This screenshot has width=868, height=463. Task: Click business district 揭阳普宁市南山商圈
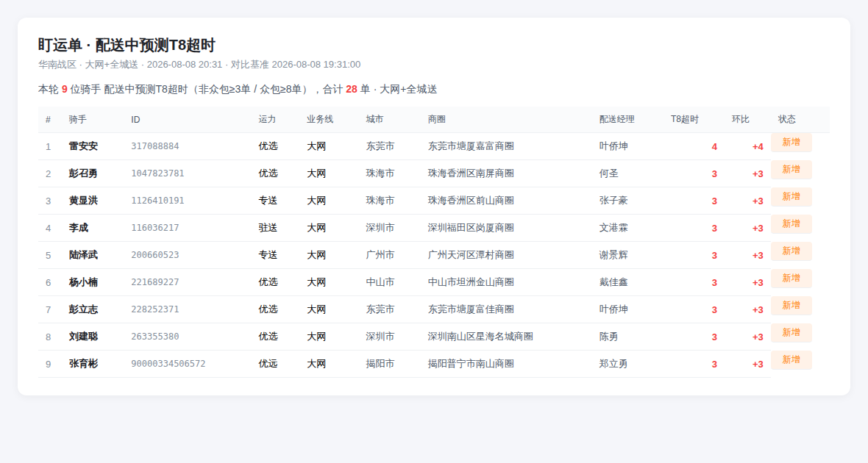coord(471,364)
